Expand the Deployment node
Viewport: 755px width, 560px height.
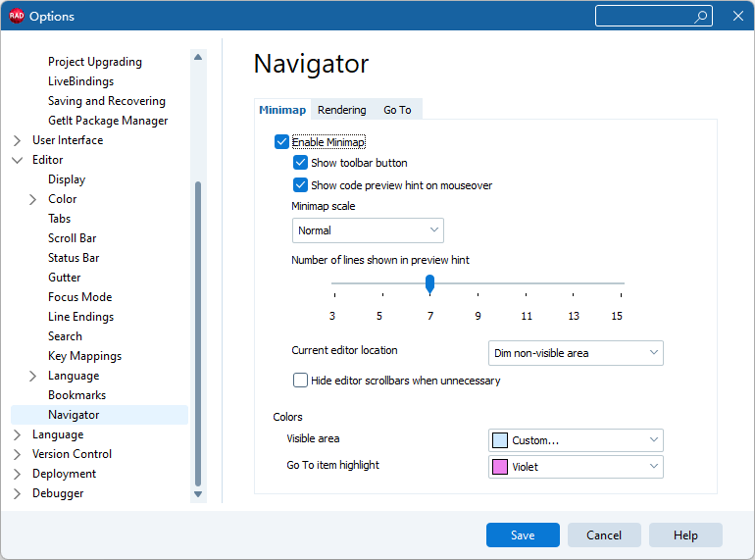tap(18, 475)
